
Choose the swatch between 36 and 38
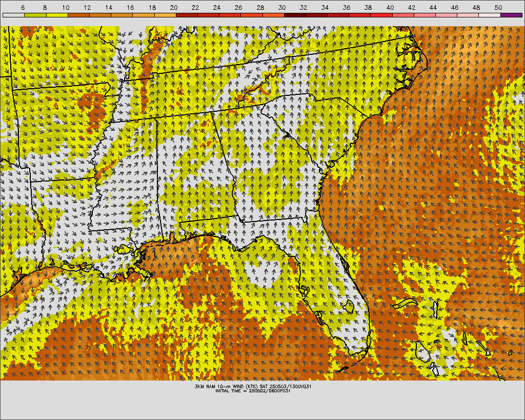click(360, 15)
